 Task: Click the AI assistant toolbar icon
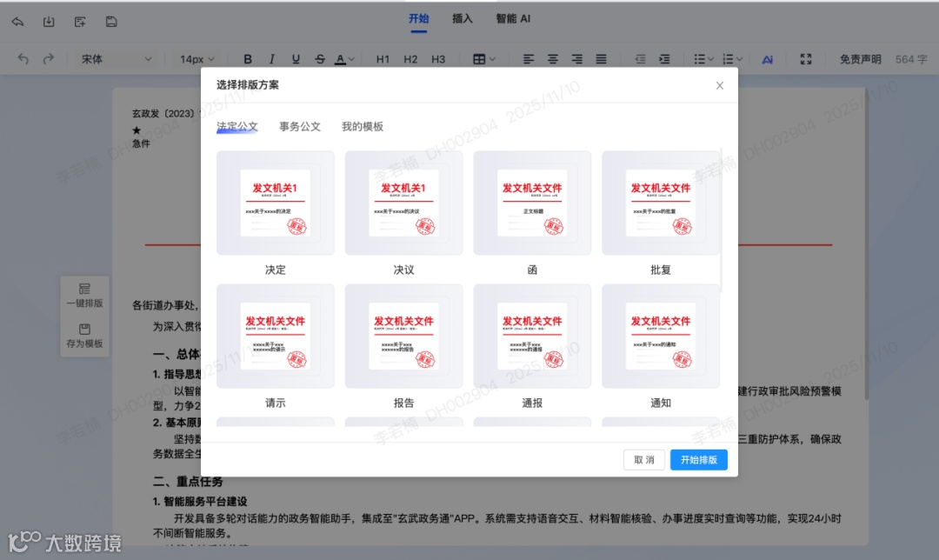pos(767,58)
